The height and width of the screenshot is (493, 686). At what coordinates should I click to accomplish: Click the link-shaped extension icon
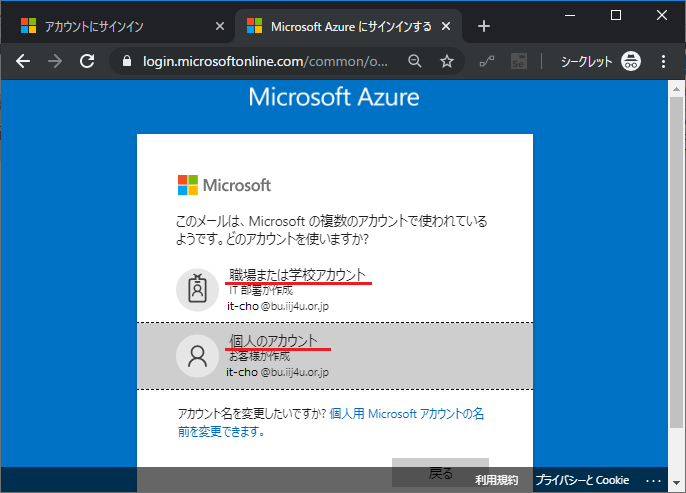[x=487, y=61]
